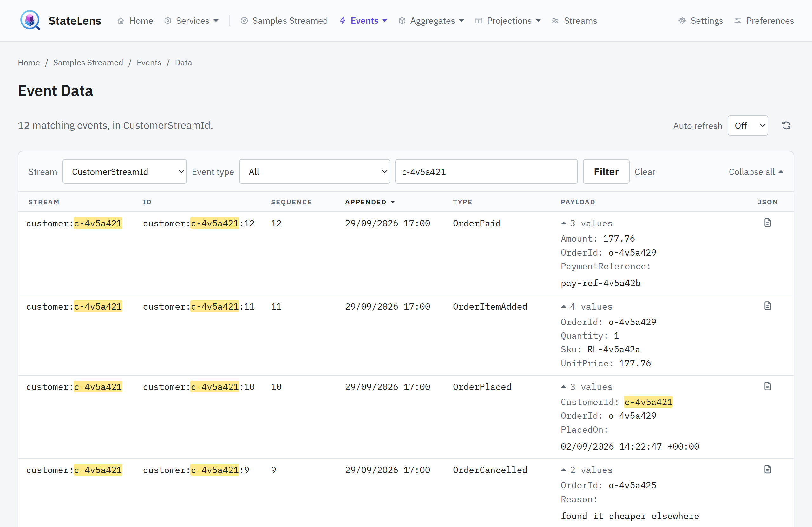This screenshot has height=527, width=812.
Task: Click ID customer:c-4v5a421:12
Action: pos(199,223)
